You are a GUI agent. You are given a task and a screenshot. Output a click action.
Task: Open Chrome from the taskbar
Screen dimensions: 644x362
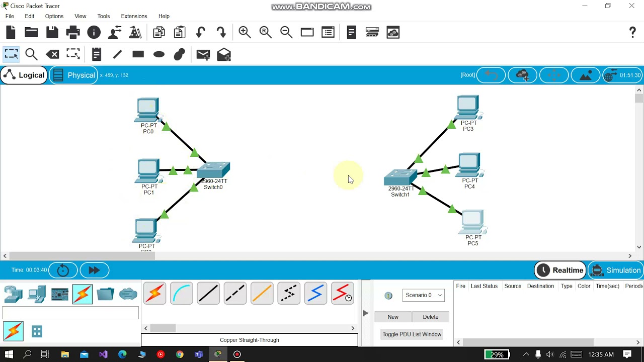pyautogui.click(x=180, y=354)
